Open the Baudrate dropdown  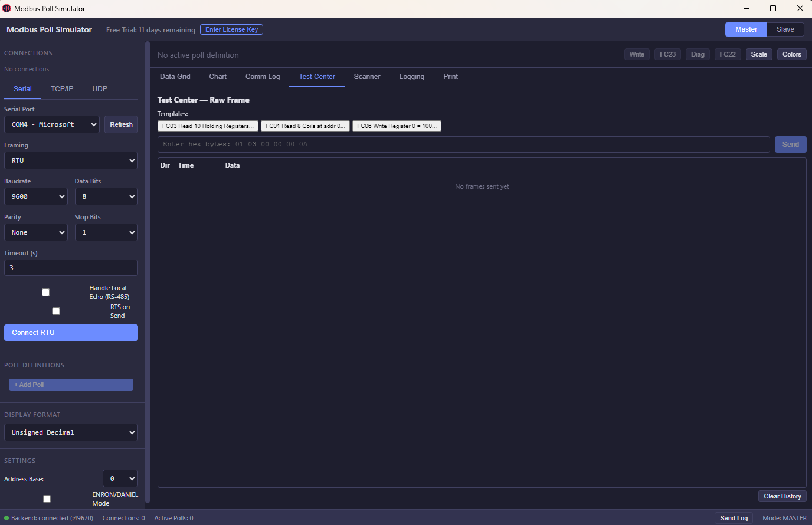pos(35,196)
